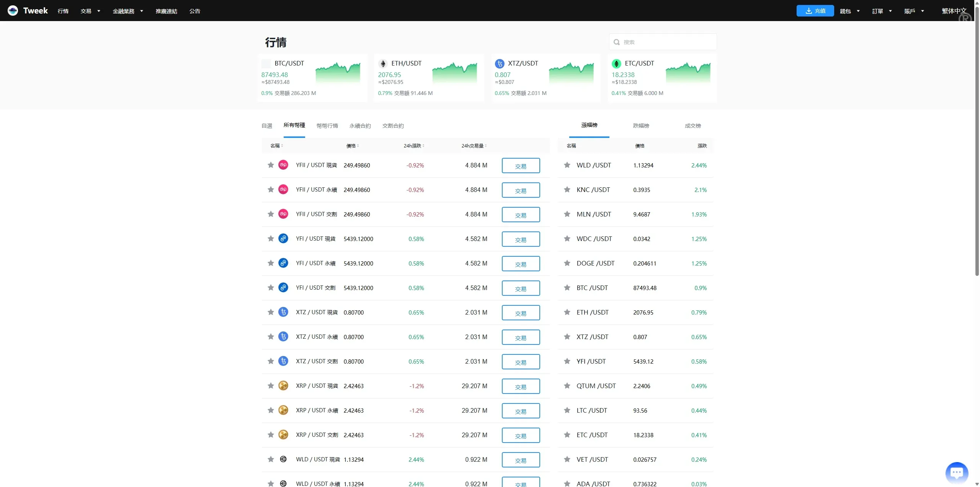The height and width of the screenshot is (487, 980).
Task: Click the ETC/USDT green coin icon
Action: [616, 64]
